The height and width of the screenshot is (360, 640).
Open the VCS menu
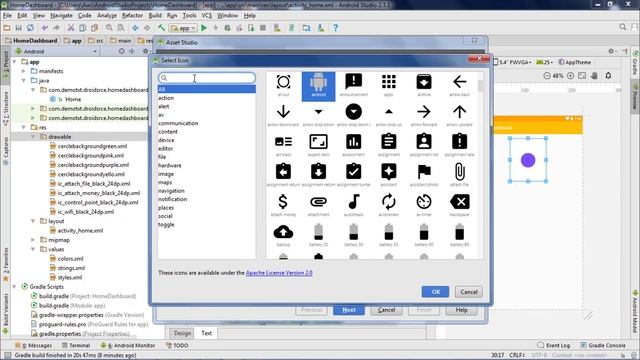coord(207,16)
